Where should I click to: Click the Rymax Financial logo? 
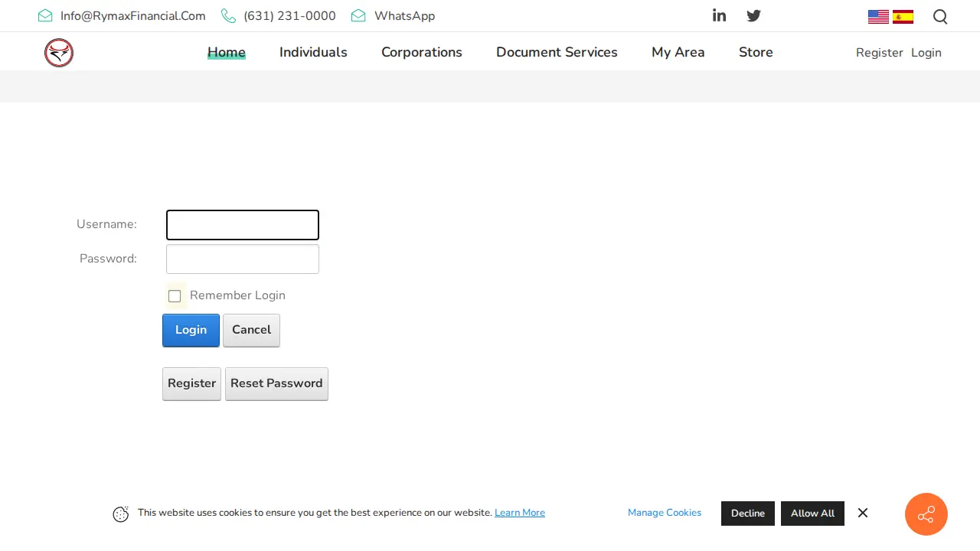pos(59,53)
